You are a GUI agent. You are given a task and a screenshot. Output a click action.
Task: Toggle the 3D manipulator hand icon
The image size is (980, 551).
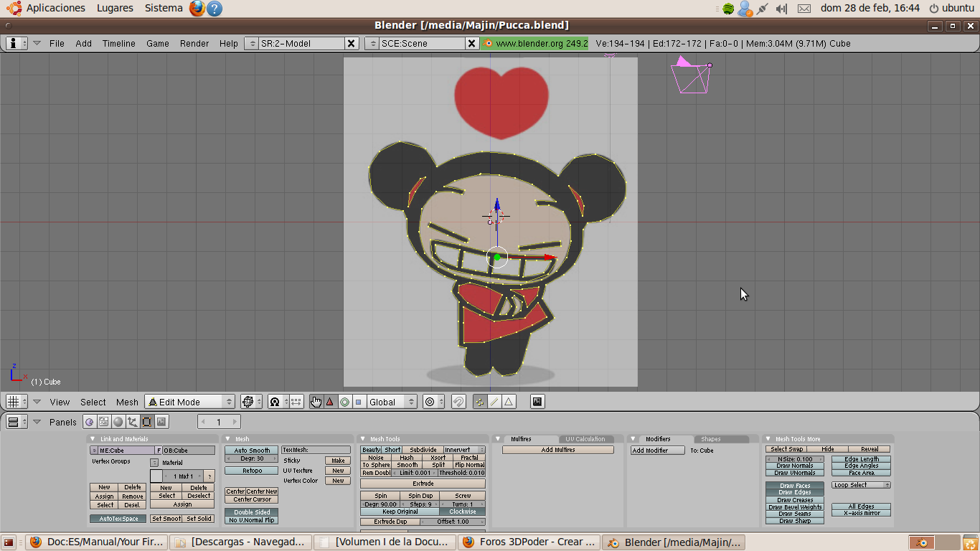click(316, 402)
